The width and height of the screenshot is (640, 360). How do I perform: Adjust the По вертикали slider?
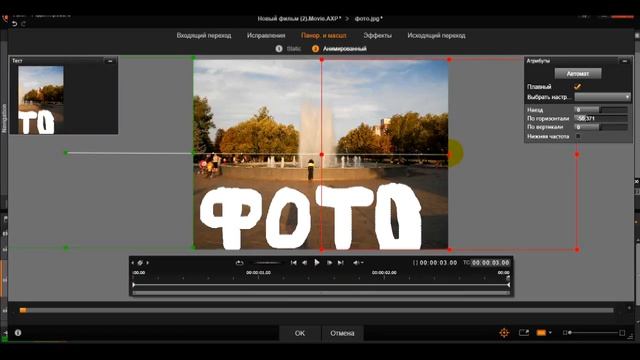(x=600, y=127)
